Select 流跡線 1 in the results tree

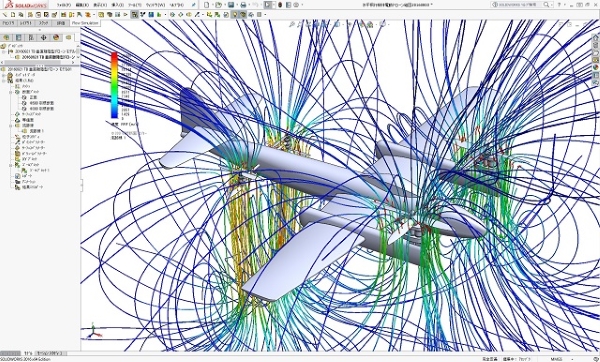tap(37, 131)
